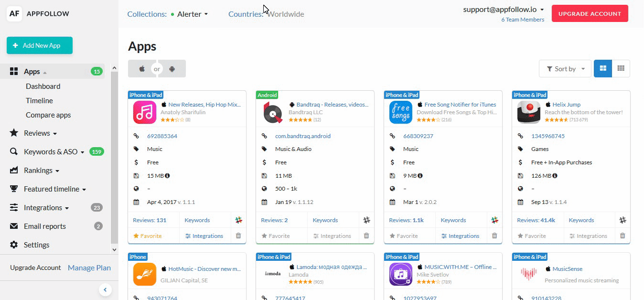Click info icon next to 9 MB
The image size is (644, 300).
click(x=420, y=176)
